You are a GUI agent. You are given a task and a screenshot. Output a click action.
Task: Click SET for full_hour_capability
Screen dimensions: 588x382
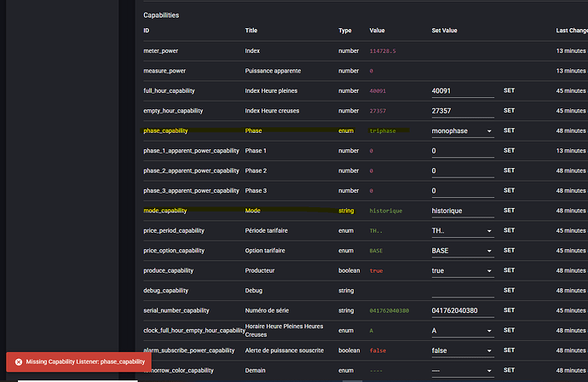tap(509, 90)
